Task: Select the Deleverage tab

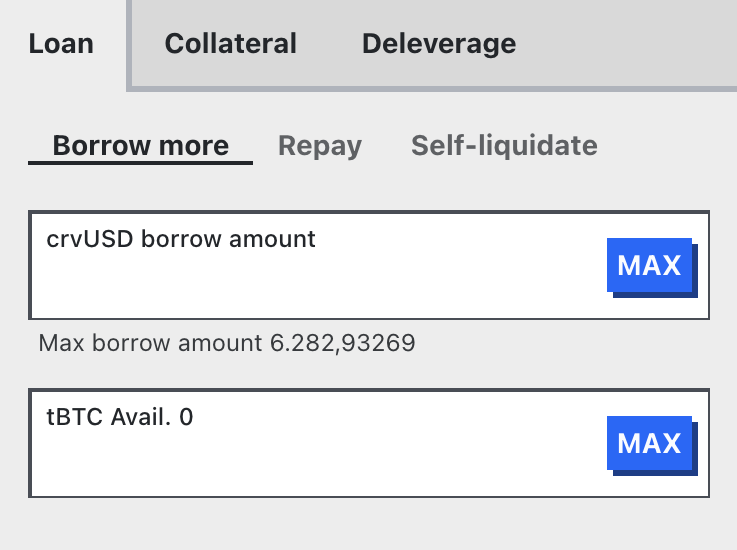Action: [439, 44]
